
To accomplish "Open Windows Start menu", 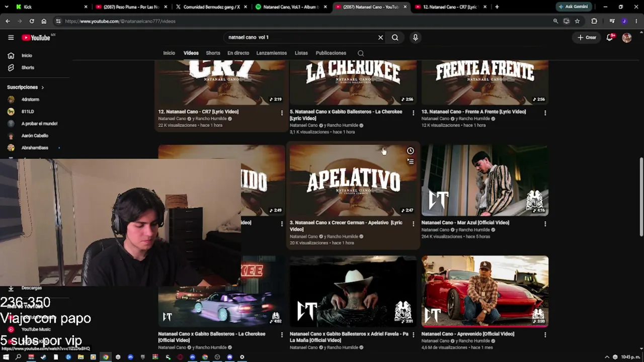I will coord(6,357).
